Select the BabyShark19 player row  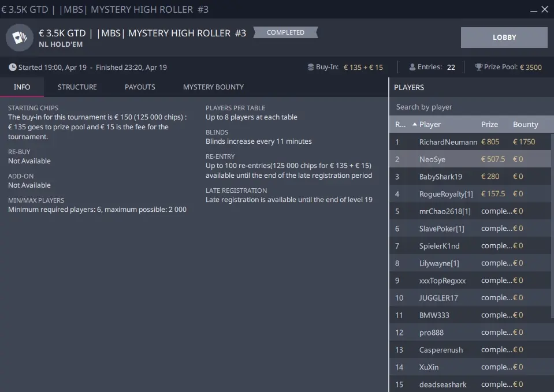click(x=441, y=177)
